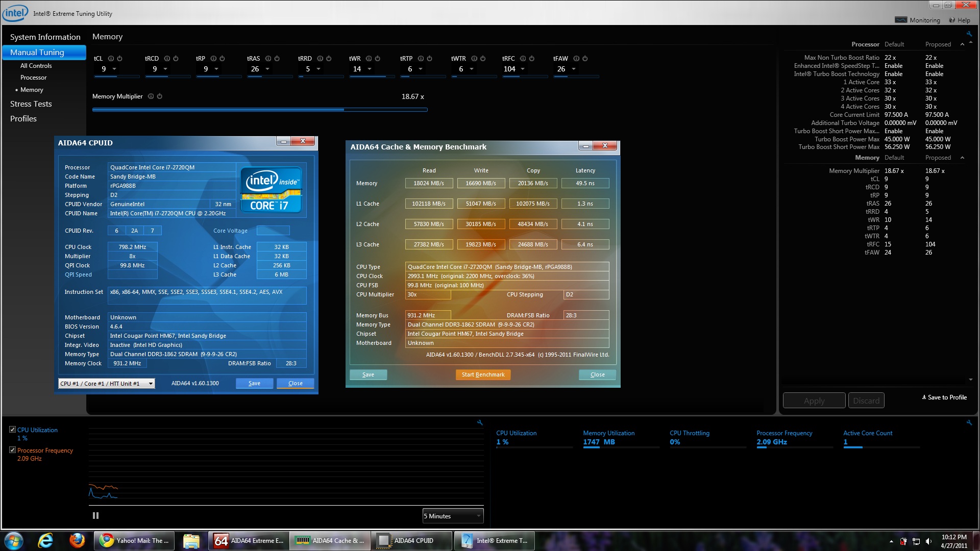The image size is (980, 551).
Task: Open the 5 Minutes time range dropdown
Action: pyautogui.click(x=453, y=516)
